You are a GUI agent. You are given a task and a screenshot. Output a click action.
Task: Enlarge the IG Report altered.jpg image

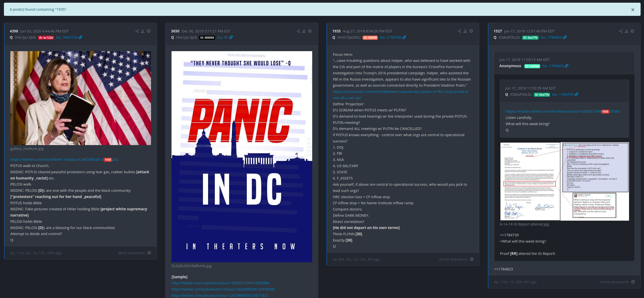click(564, 181)
